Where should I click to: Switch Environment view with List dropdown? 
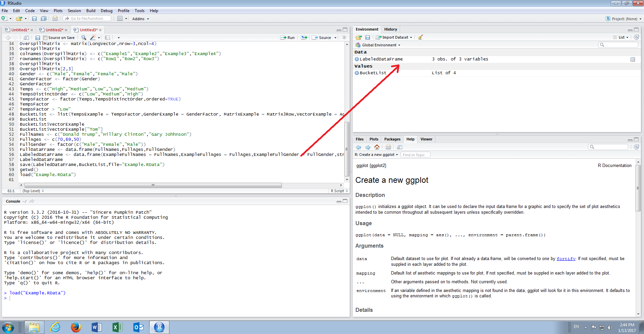(x=621, y=37)
